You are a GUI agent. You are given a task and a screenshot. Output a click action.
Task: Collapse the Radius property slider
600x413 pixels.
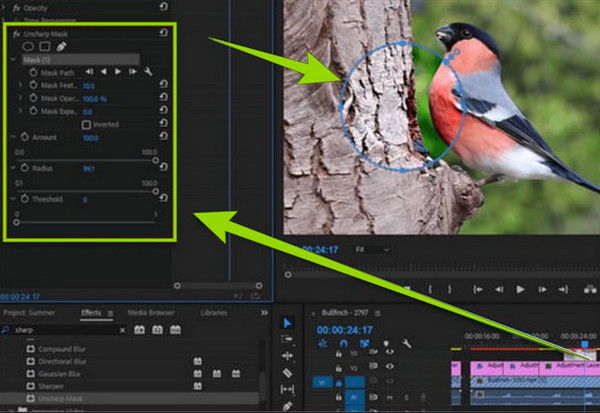(13, 168)
